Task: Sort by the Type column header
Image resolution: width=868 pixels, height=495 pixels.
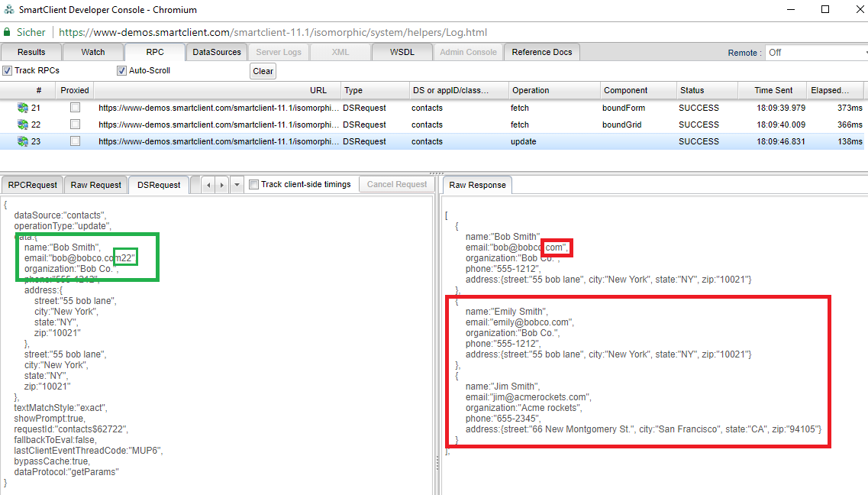Action: 374,90
